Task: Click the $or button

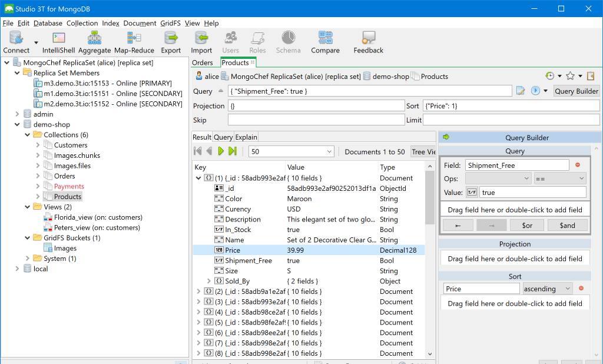Action: 527,225
